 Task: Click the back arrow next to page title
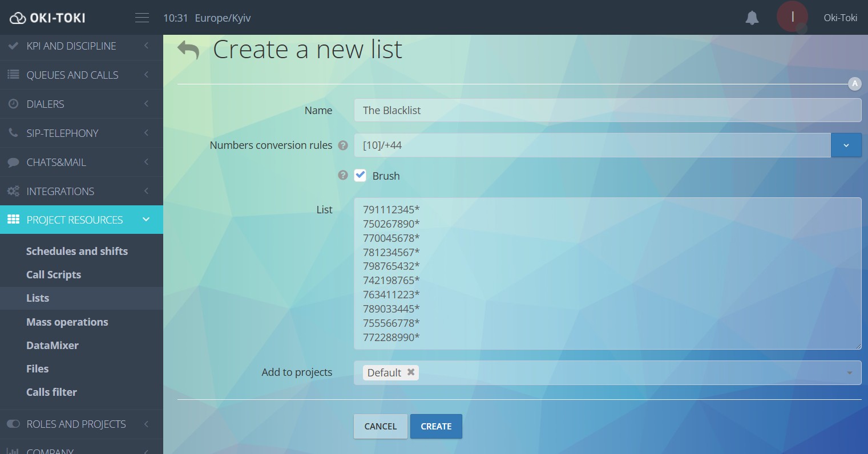[188, 50]
